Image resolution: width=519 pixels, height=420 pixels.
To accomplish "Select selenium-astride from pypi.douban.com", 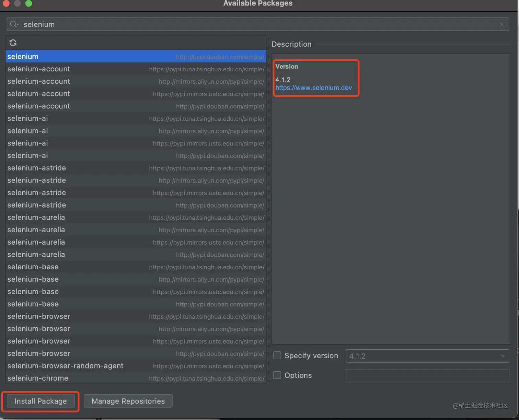I will (x=136, y=205).
